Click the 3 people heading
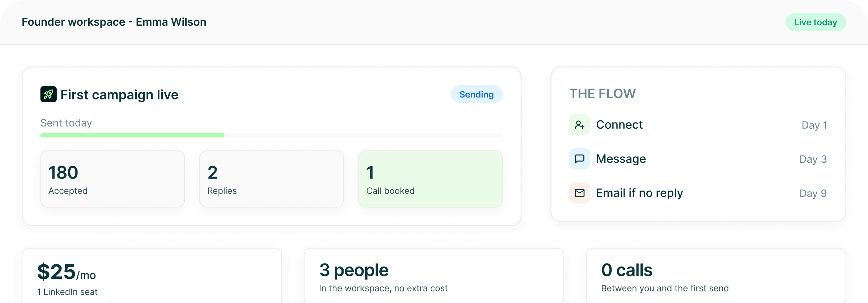Screen dimensions: 868x303 (x=354, y=270)
